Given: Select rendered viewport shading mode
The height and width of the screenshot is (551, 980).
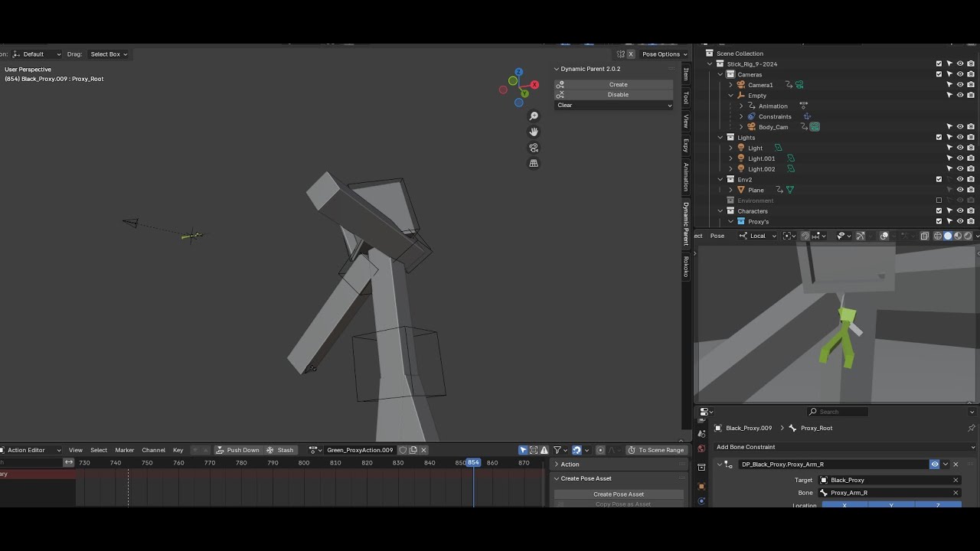Looking at the screenshot, I should (x=968, y=236).
